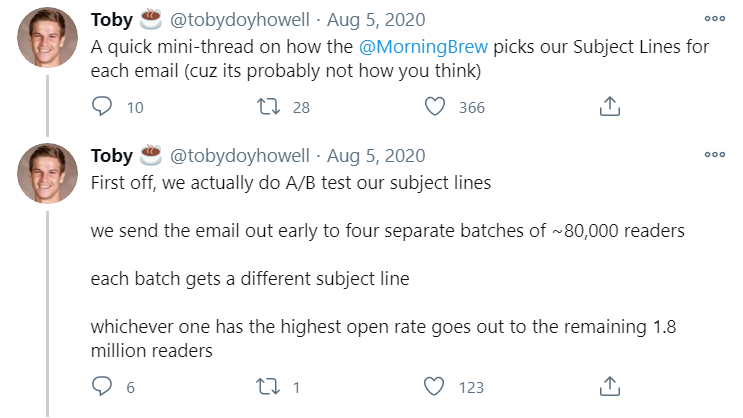Open Toby's display name on first tweet
This screenshot has width=743, height=418.
(112, 20)
